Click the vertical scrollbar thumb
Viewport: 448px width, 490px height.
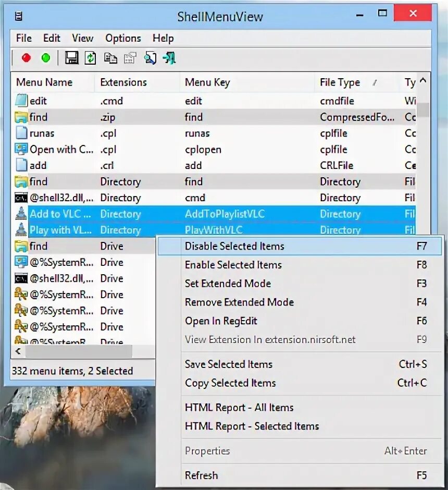point(423,109)
